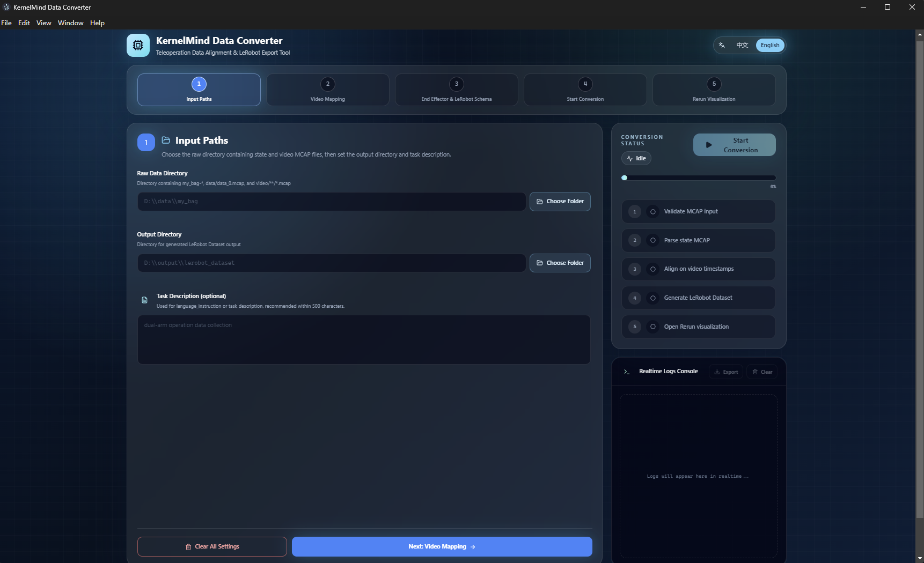
Task: Switch language to 中文
Action: (742, 45)
